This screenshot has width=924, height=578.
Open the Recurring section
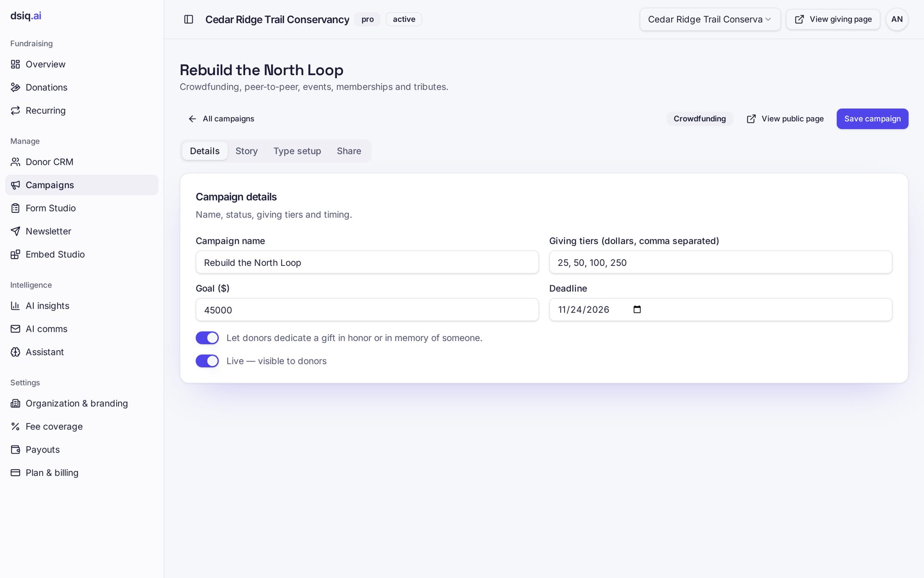click(82, 110)
